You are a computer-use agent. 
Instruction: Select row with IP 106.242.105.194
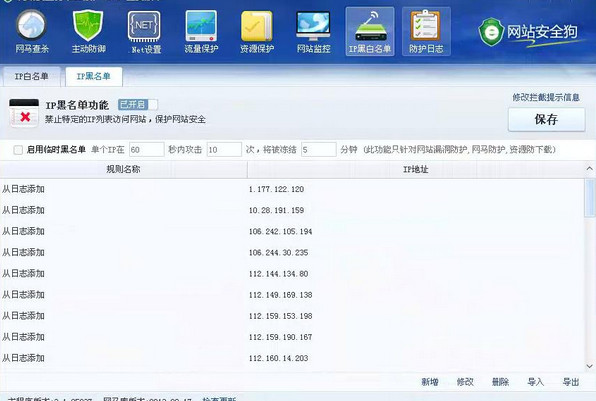click(292, 231)
